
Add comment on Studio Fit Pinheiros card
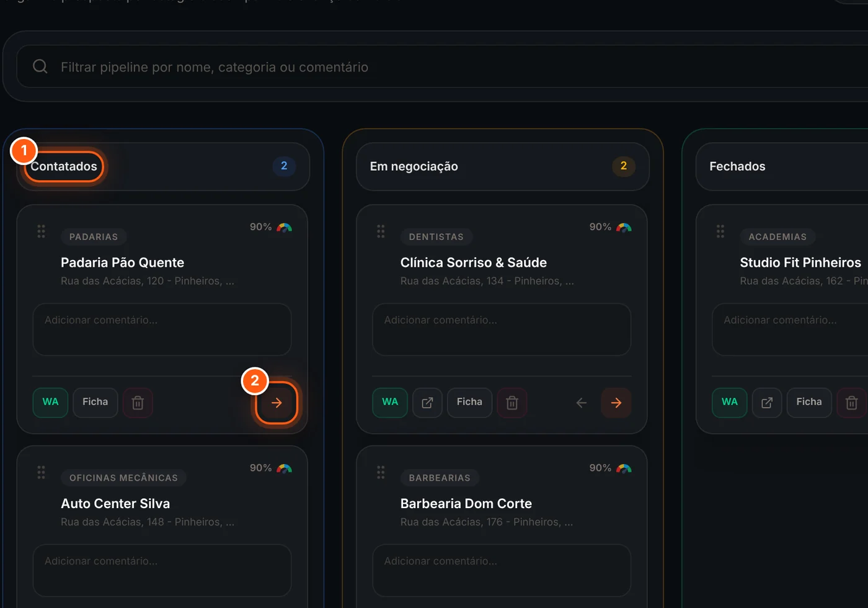[x=790, y=329]
